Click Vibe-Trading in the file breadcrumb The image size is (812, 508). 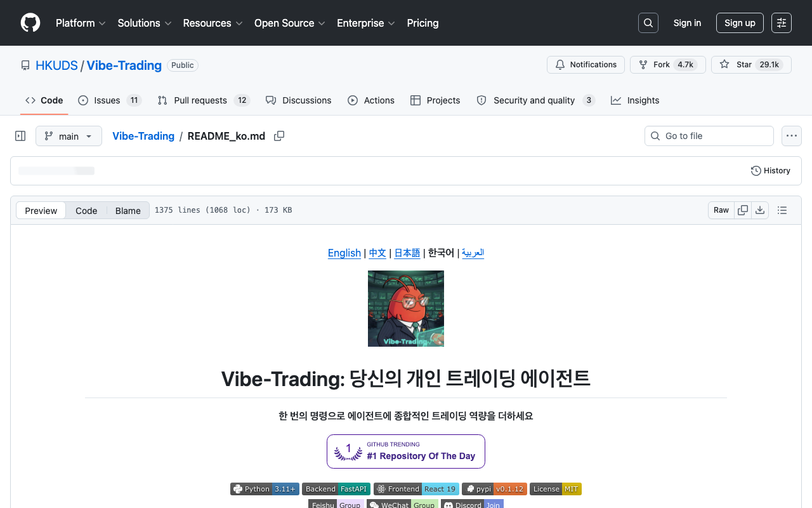click(143, 136)
